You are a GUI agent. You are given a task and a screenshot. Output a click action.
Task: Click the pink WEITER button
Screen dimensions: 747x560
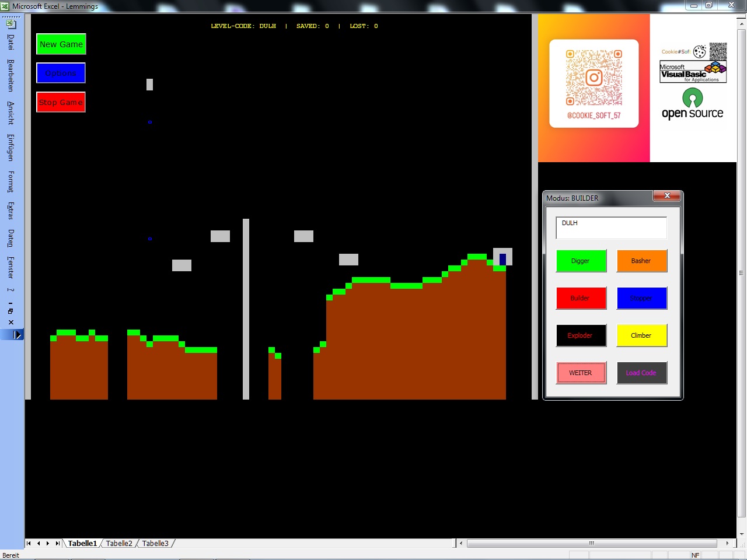(581, 373)
